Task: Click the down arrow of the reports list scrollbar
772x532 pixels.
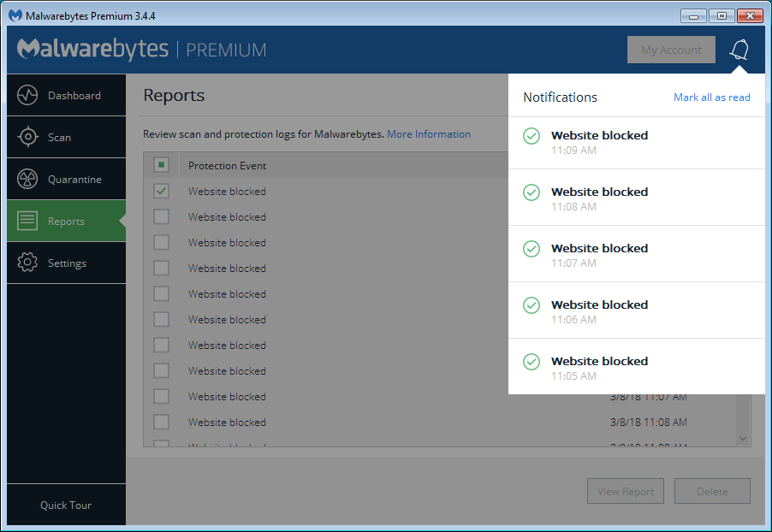Action: [x=743, y=439]
